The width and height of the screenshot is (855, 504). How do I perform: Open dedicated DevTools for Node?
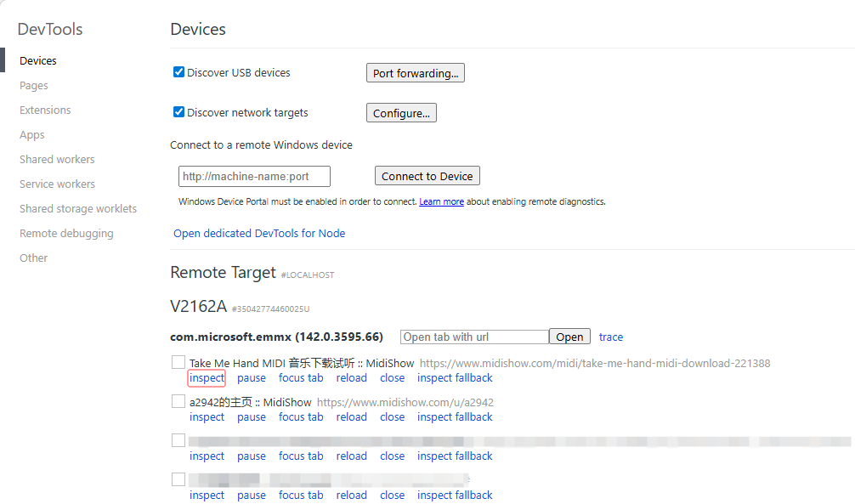(x=259, y=234)
